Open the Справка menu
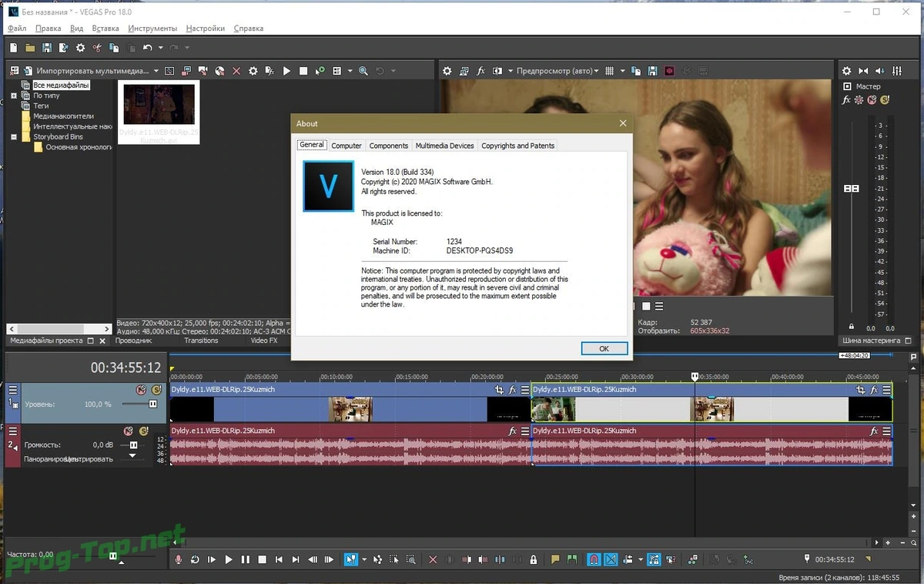Image resolution: width=924 pixels, height=584 pixels. click(248, 29)
